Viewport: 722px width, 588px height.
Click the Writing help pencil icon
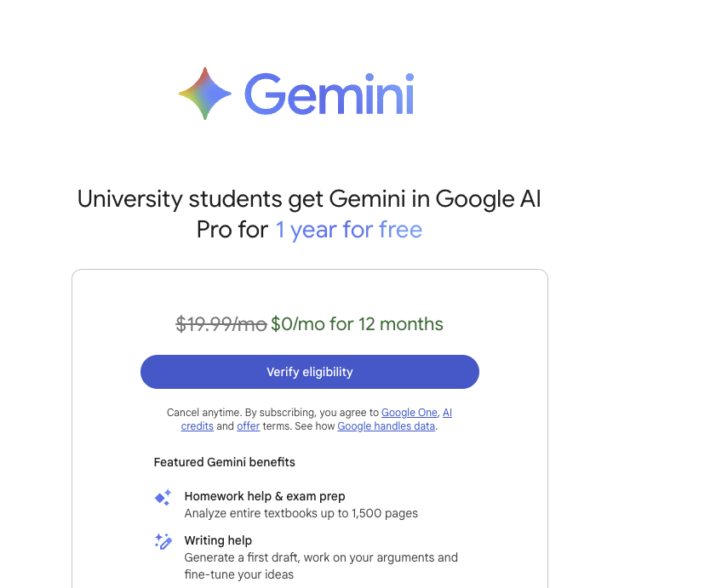(163, 541)
